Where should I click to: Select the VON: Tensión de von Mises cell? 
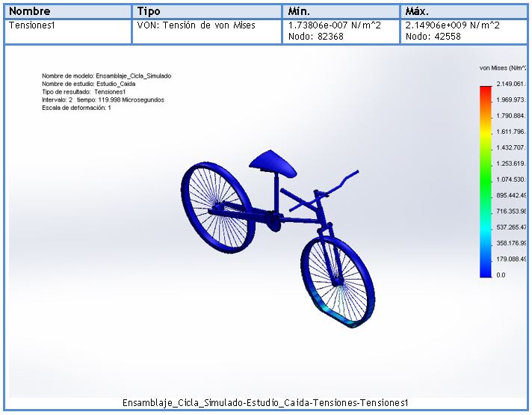(196, 25)
